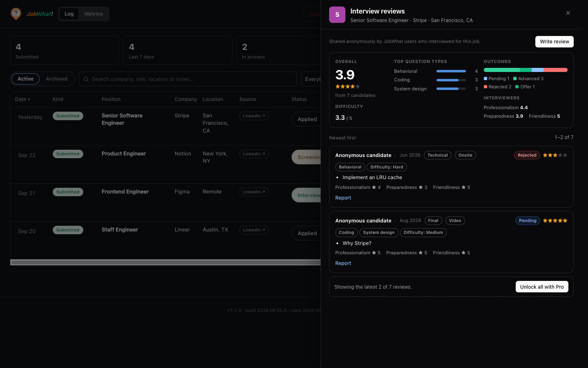
Task: Click the Final tag on second review
Action: [x=433, y=221]
